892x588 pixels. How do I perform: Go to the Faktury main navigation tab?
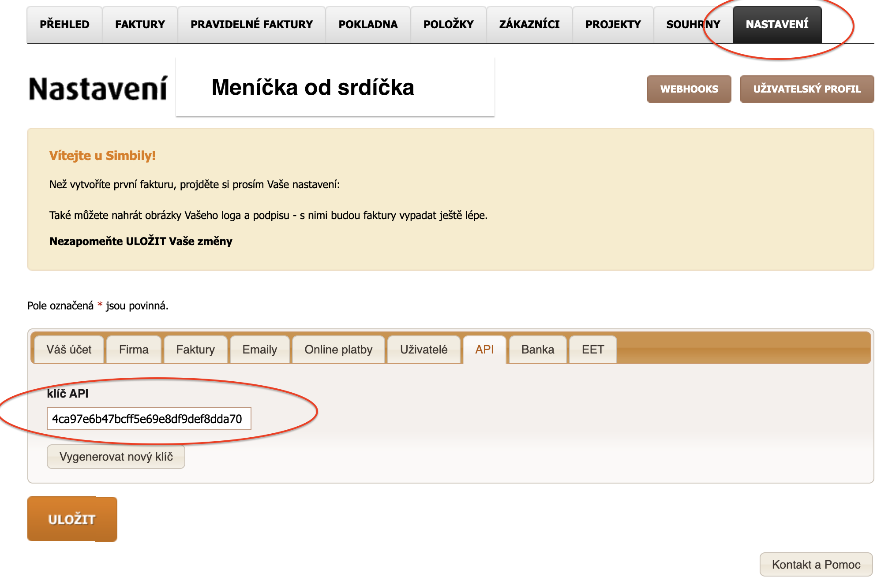coord(140,24)
